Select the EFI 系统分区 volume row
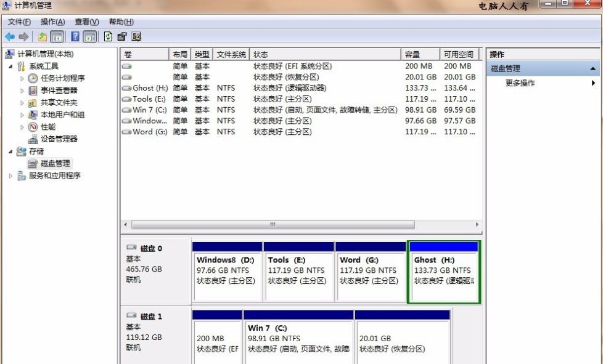The height and width of the screenshot is (364, 603). coord(300,66)
